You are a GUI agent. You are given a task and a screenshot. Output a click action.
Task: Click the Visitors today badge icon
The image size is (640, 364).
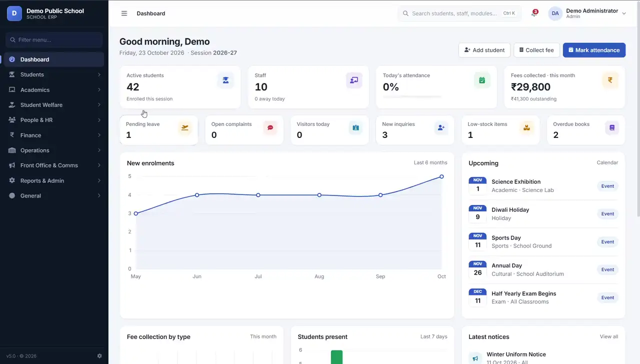355,128
